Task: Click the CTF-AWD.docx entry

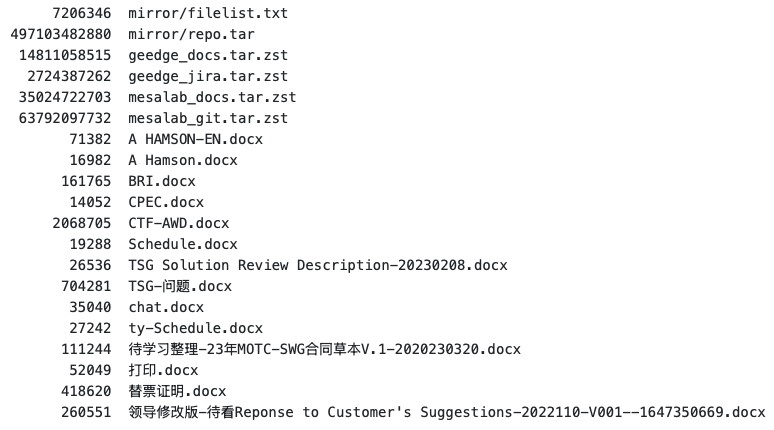Action: [179, 224]
